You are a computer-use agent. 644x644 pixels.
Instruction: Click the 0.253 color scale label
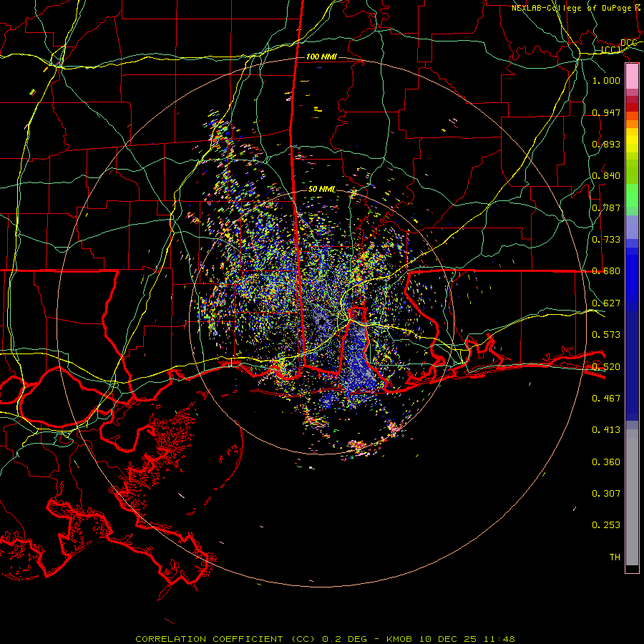pyautogui.click(x=606, y=525)
